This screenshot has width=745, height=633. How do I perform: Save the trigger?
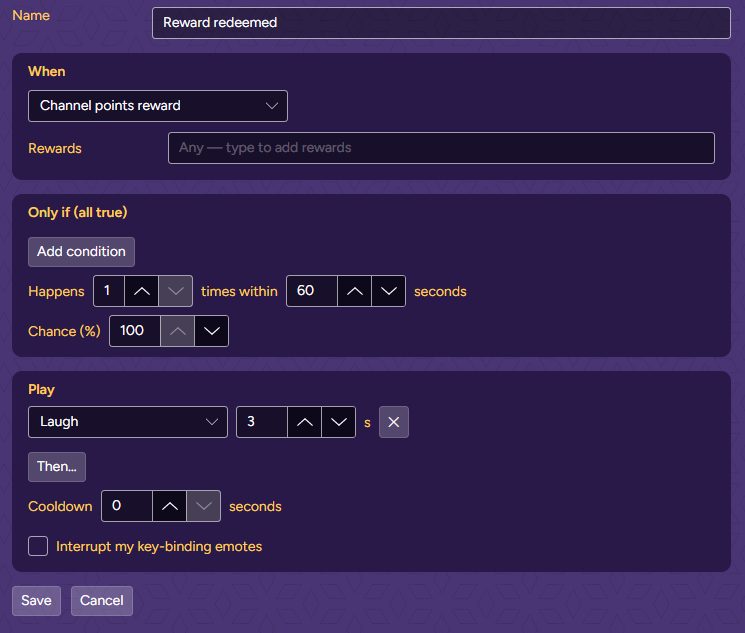[x=37, y=601]
